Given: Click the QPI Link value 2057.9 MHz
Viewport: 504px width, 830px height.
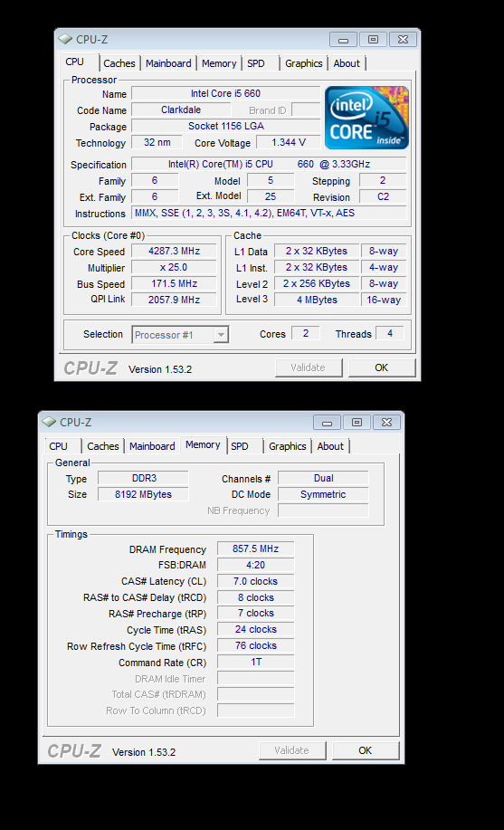Looking at the screenshot, I should tap(174, 300).
